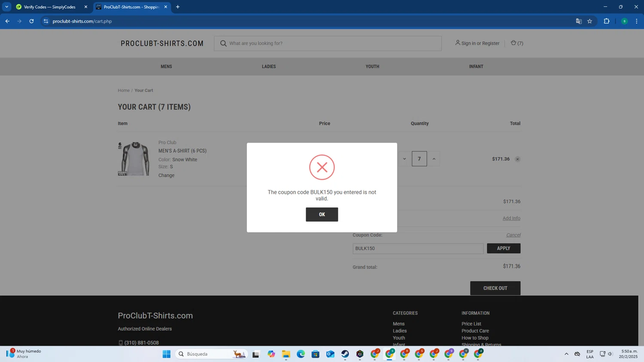Open File Explorer from the taskbar
This screenshot has width=644, height=362.
tap(286, 354)
